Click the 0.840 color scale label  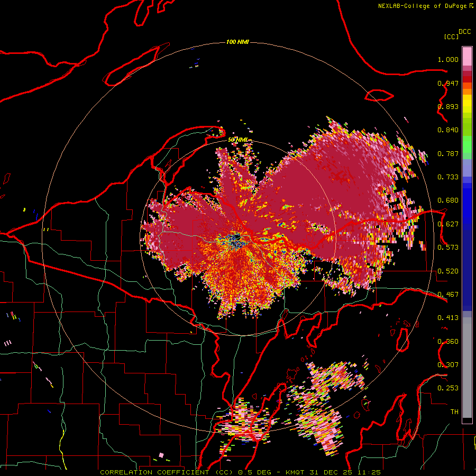point(448,130)
